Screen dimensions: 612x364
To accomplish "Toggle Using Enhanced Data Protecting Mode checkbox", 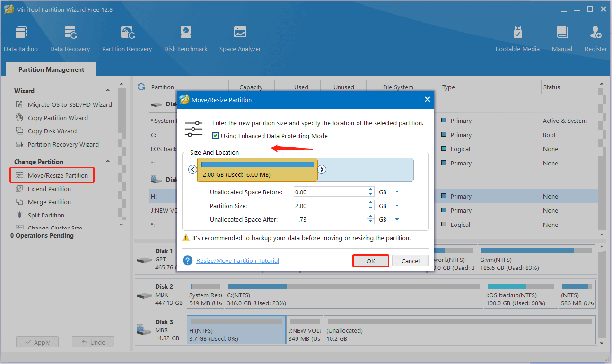I will tap(216, 136).
